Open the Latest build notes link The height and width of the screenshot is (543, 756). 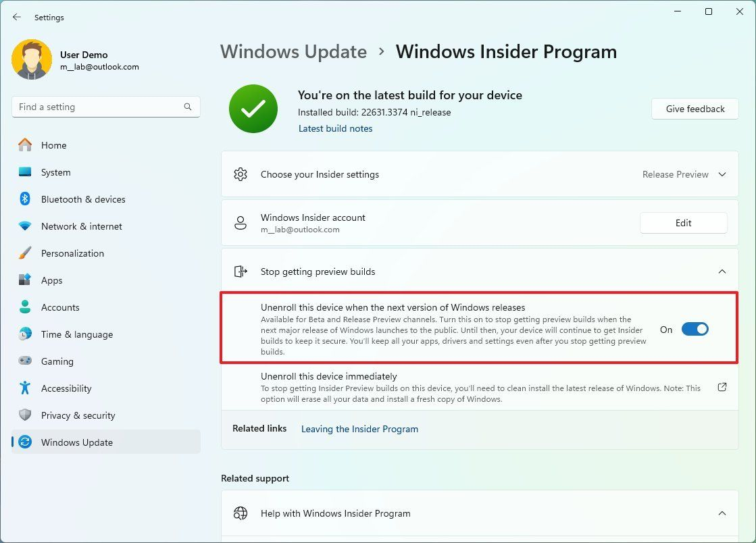click(x=336, y=128)
